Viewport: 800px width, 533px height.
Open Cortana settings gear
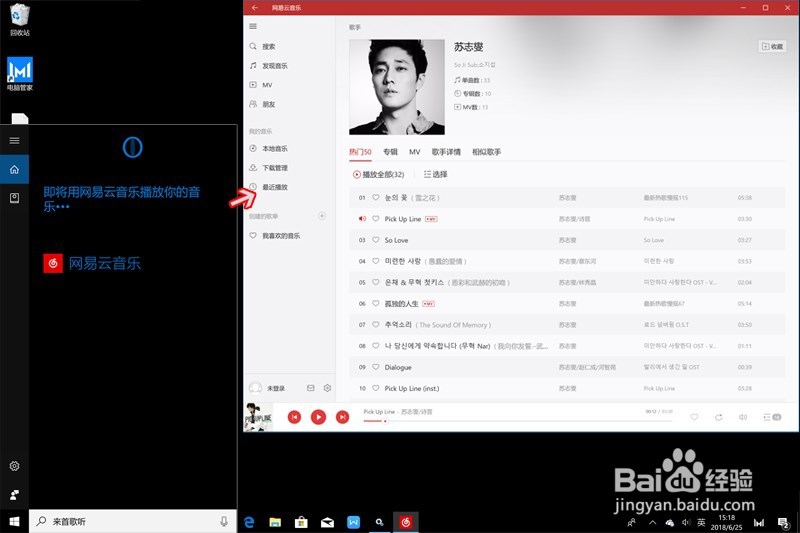click(x=14, y=466)
